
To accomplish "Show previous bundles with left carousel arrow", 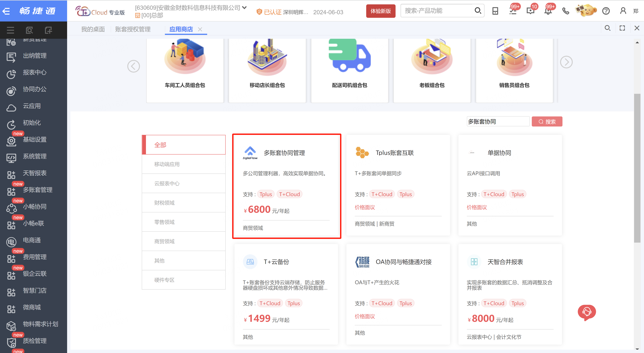I will (x=134, y=66).
